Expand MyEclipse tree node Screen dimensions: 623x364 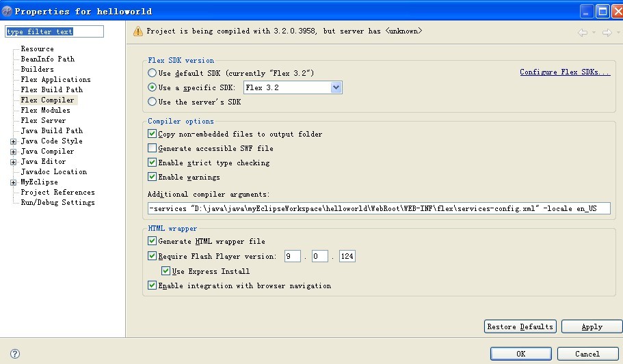tap(14, 182)
